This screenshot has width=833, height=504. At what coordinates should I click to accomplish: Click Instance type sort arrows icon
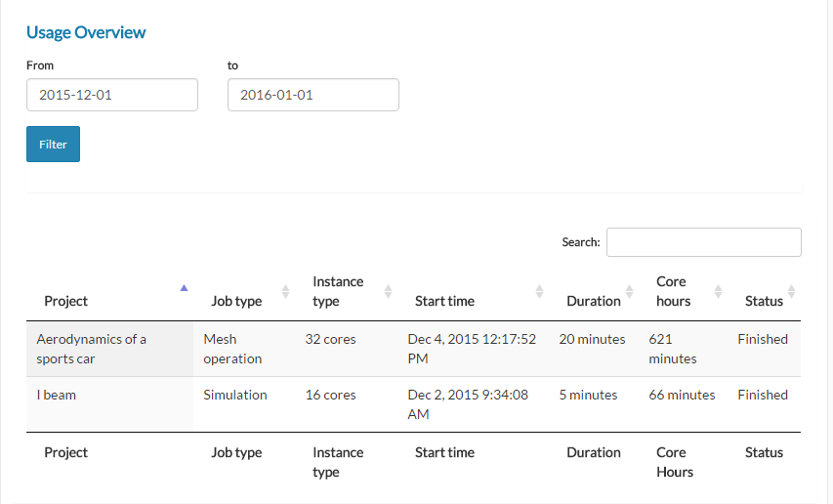pyautogui.click(x=388, y=291)
